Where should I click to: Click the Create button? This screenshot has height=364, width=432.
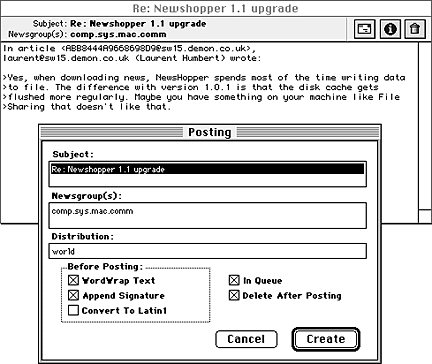click(326, 339)
